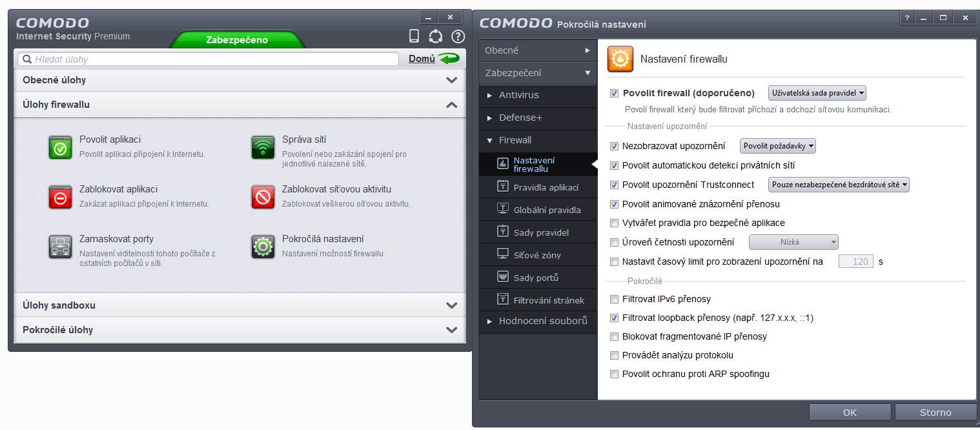
Task: Click the mobile device icon in header
Action: (414, 36)
